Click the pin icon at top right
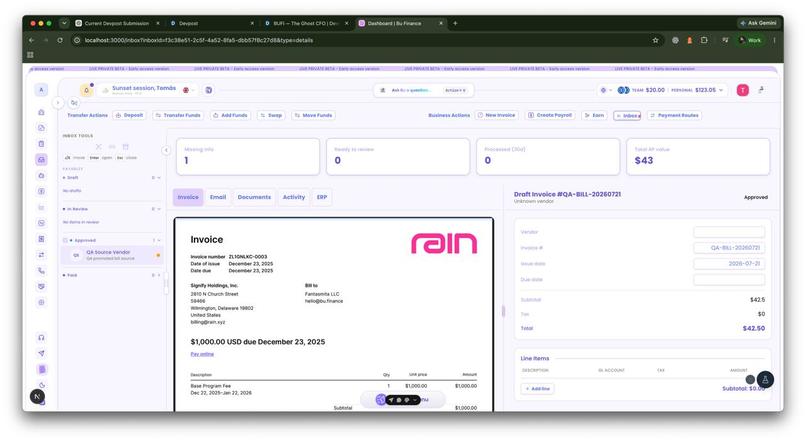This screenshot has width=806, height=441. coord(761,90)
